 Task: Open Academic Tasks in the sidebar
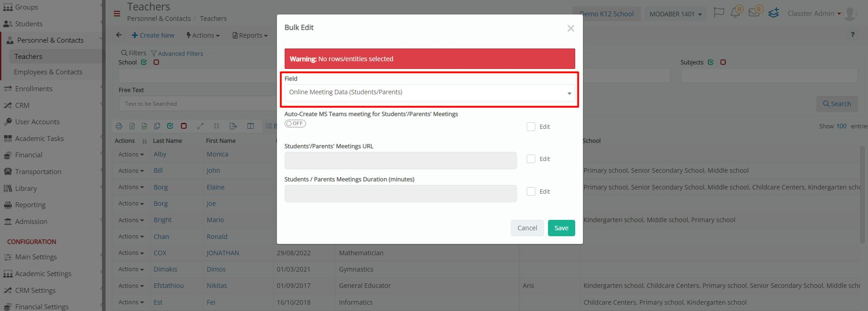coord(39,138)
